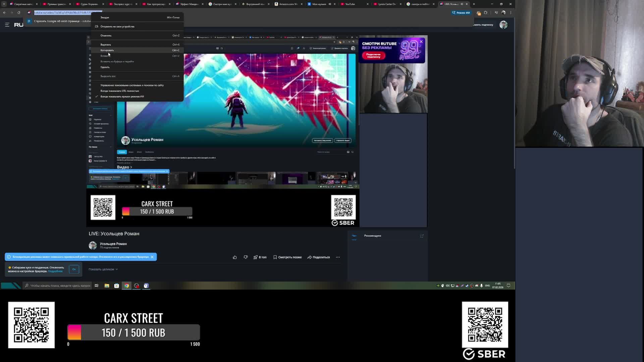
Task: Dismiss the ad-blocker warning banner
Action: tap(152, 257)
